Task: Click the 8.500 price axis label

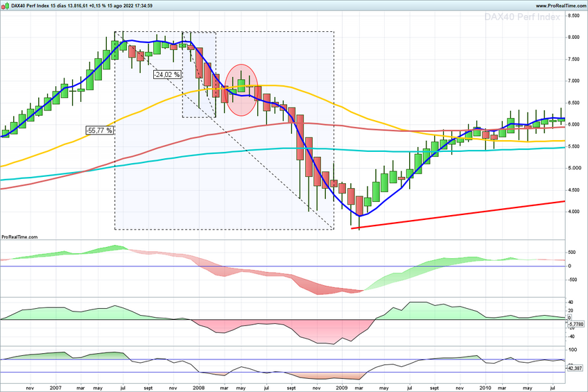Action: click(573, 15)
